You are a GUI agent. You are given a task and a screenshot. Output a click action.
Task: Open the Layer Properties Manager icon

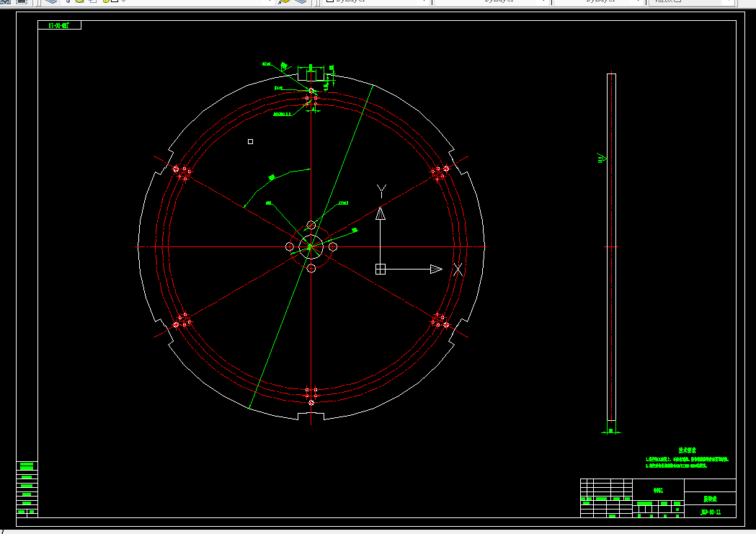(51, 1)
